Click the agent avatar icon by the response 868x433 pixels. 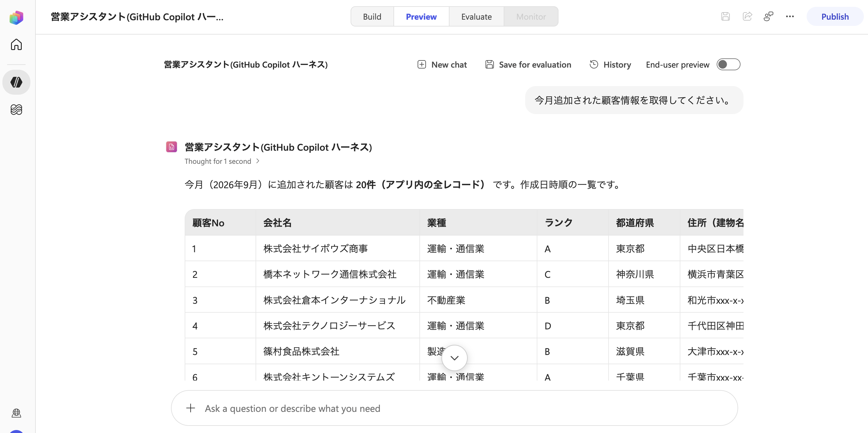(x=172, y=147)
